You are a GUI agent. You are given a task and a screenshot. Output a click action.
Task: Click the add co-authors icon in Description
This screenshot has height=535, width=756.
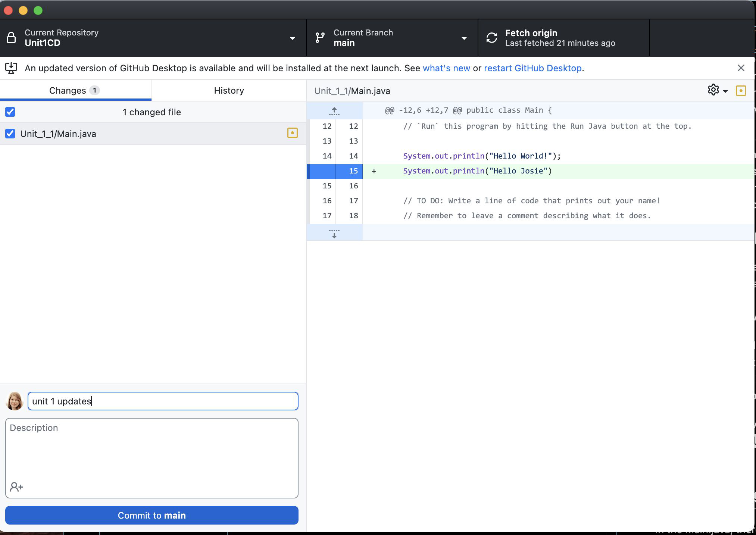click(x=16, y=487)
